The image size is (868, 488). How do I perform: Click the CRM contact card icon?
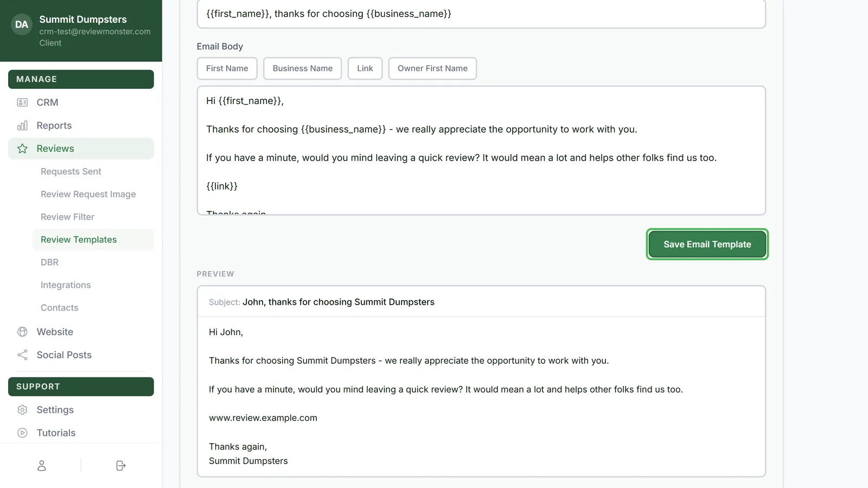point(22,102)
